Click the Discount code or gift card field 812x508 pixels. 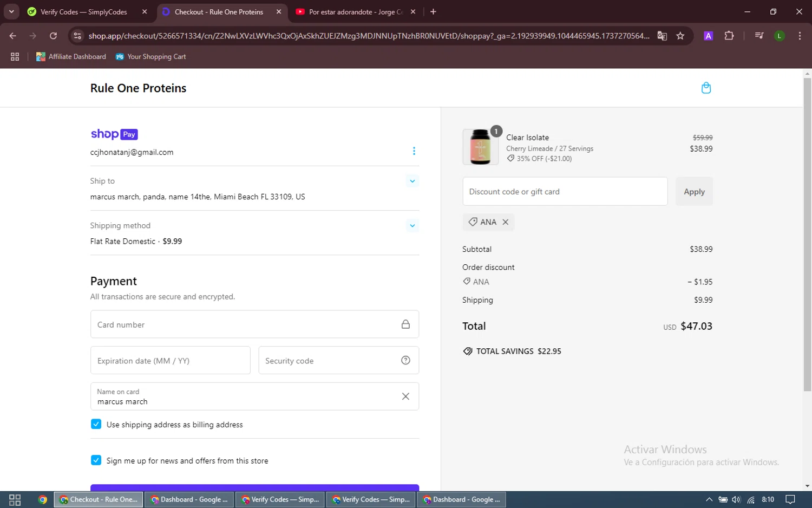[x=565, y=191]
